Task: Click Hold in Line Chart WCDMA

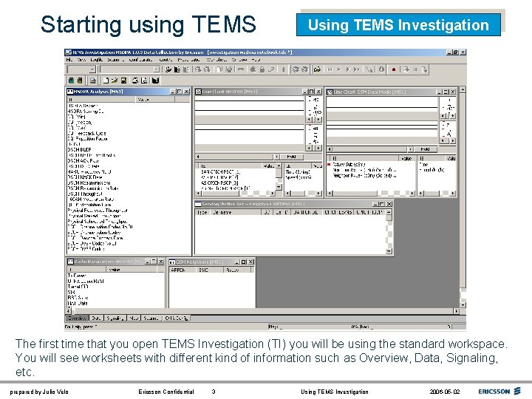Action: [x=291, y=157]
